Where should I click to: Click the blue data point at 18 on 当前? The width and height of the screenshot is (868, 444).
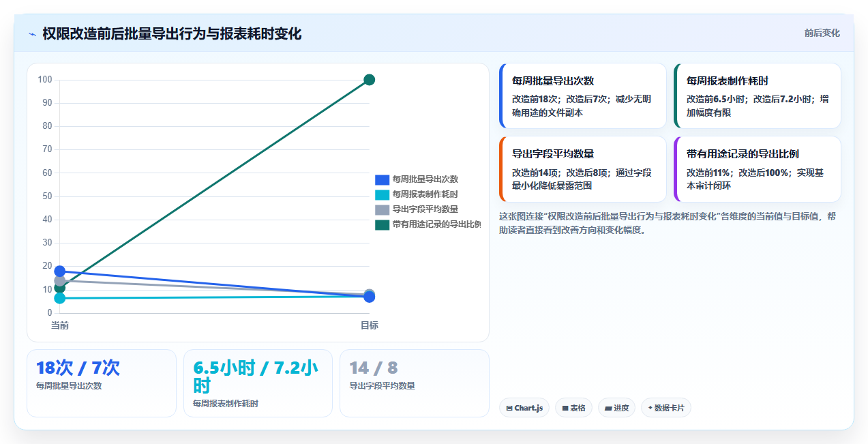[x=59, y=271]
